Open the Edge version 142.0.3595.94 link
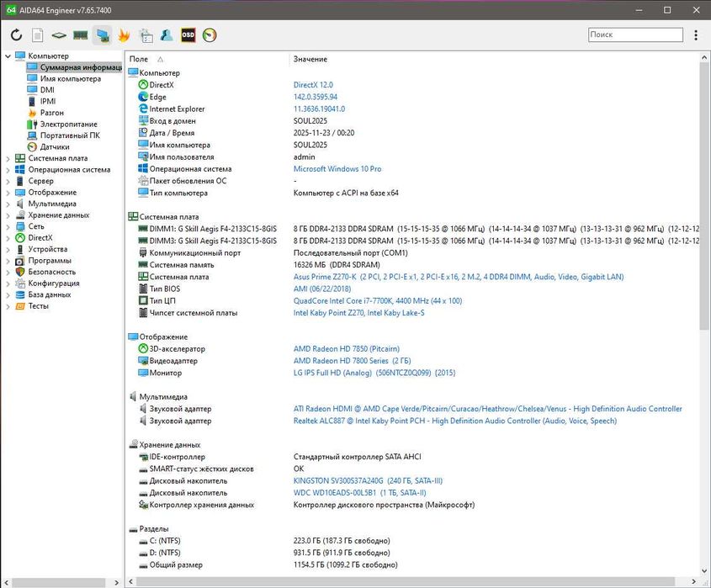The height and width of the screenshot is (588, 711). (x=316, y=97)
